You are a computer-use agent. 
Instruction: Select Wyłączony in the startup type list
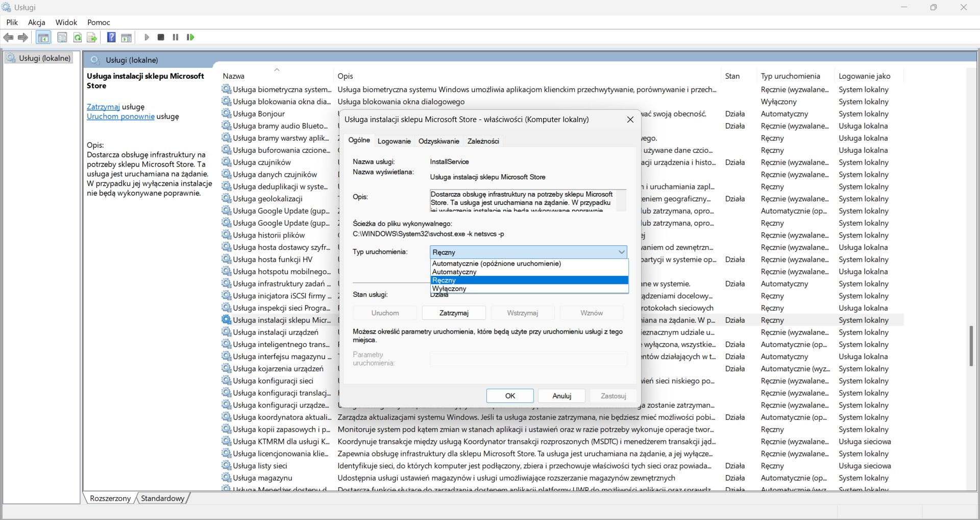(x=529, y=288)
